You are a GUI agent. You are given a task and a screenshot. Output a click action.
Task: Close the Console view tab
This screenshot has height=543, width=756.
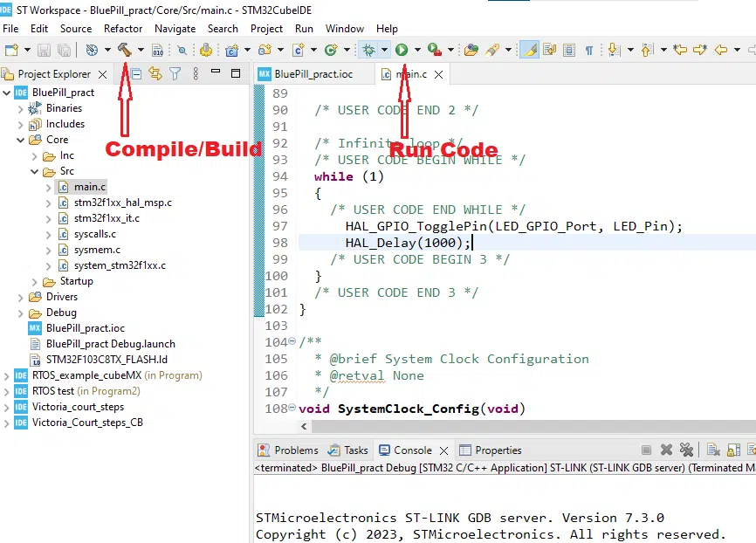point(444,450)
